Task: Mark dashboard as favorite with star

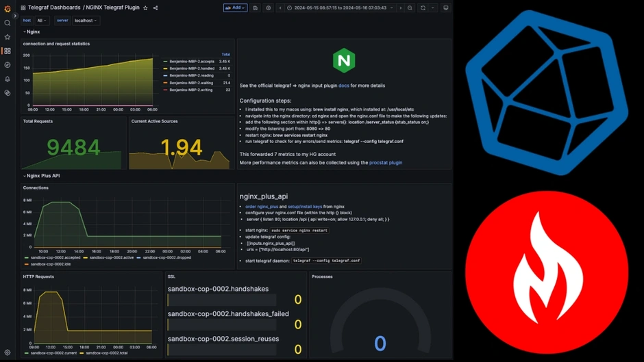Action: tap(145, 8)
